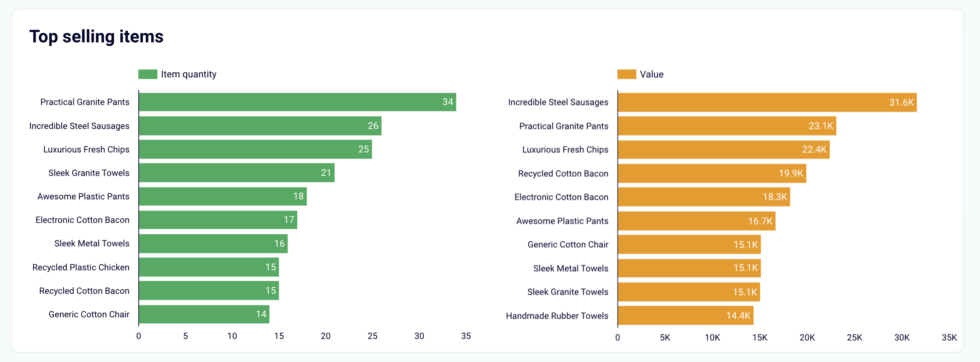Viewport: 980px width, 362px height.
Task: Click the Sleek Metal Towels quantity bar
Action: point(213,244)
